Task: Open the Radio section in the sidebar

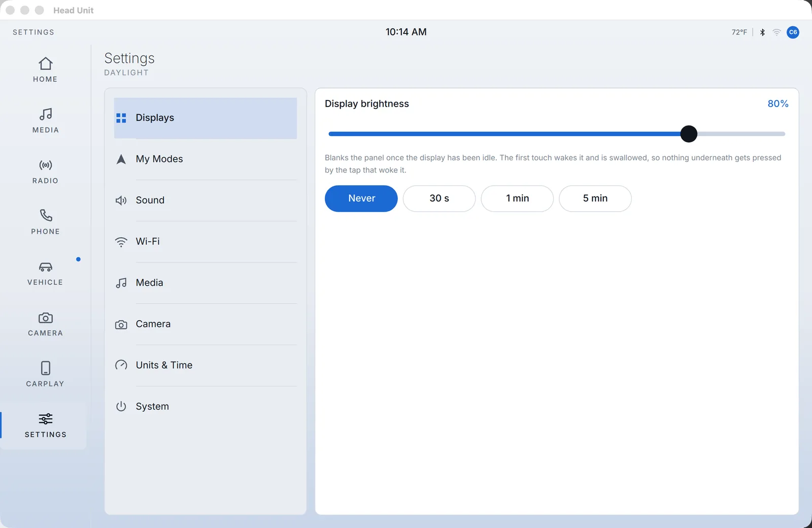Action: (x=45, y=172)
